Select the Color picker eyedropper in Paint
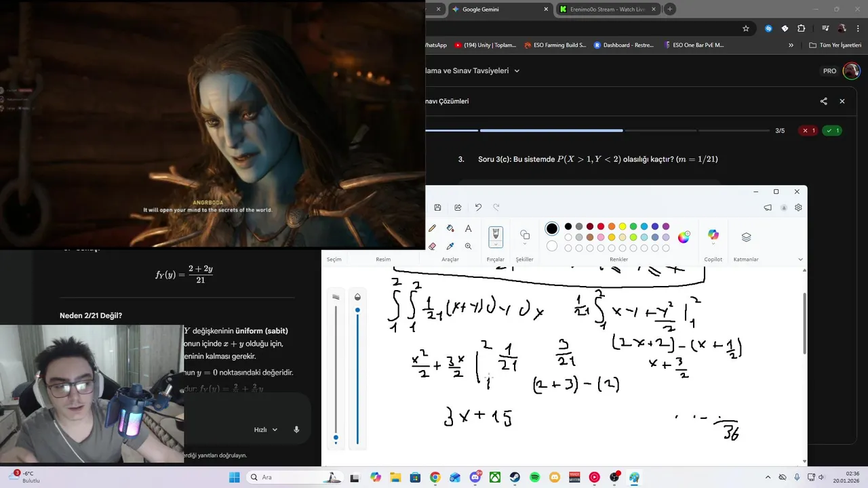The height and width of the screenshot is (488, 868). [x=450, y=246]
